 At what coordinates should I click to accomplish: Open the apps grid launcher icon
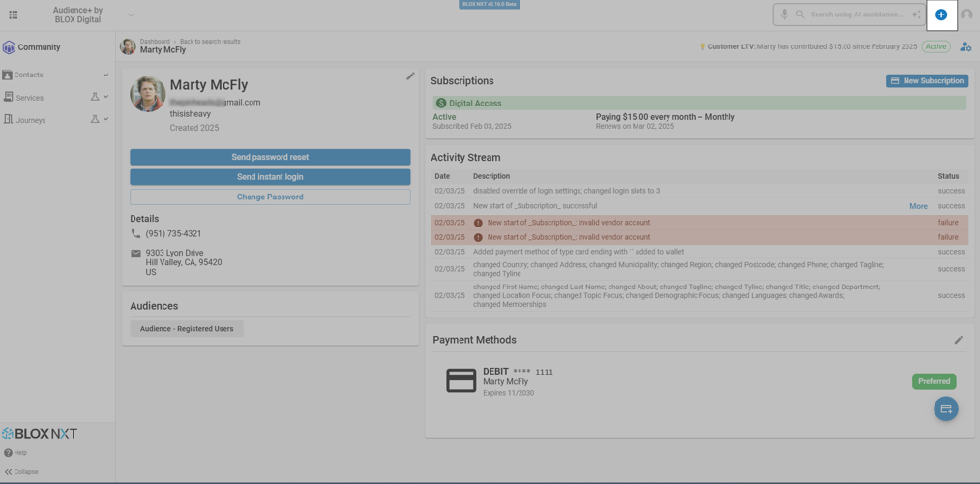click(x=14, y=15)
